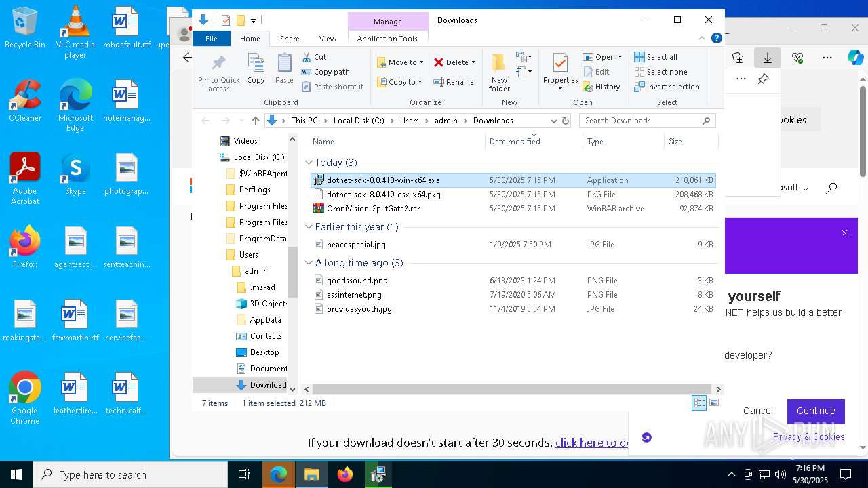Collapse Earlier this year (1) group
Viewport: 868px width, 488px height.
(x=309, y=227)
